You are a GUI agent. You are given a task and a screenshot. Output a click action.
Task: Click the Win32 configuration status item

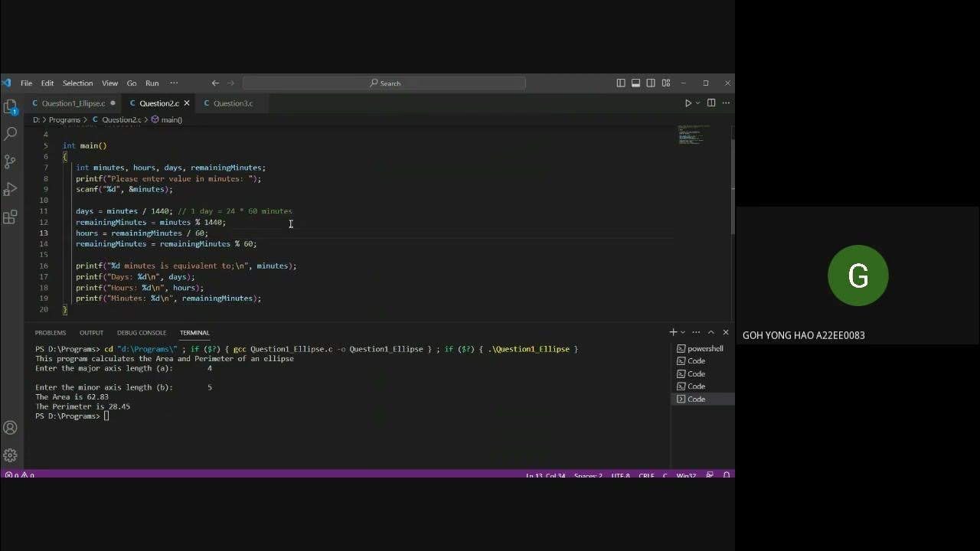[x=686, y=475]
